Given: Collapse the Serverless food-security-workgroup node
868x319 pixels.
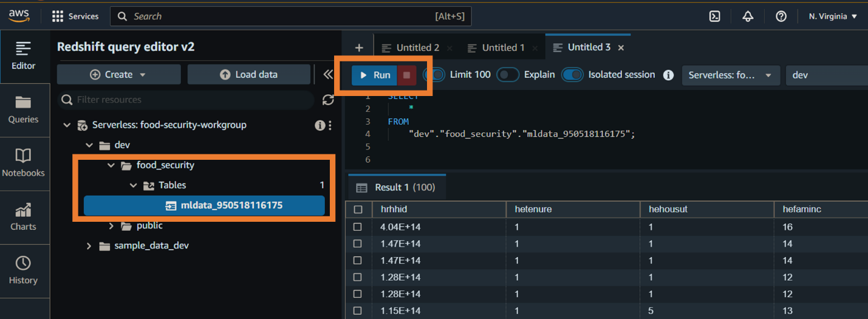Looking at the screenshot, I should coord(67,125).
